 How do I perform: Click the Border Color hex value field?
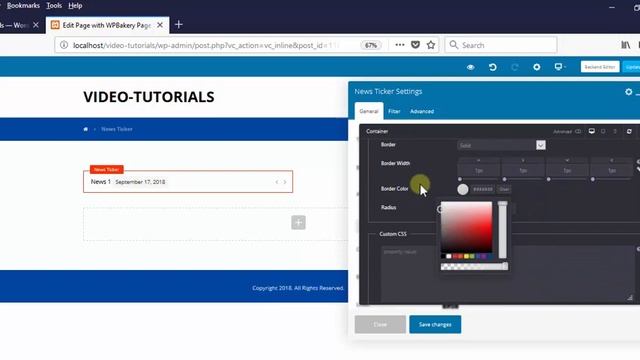point(483,189)
